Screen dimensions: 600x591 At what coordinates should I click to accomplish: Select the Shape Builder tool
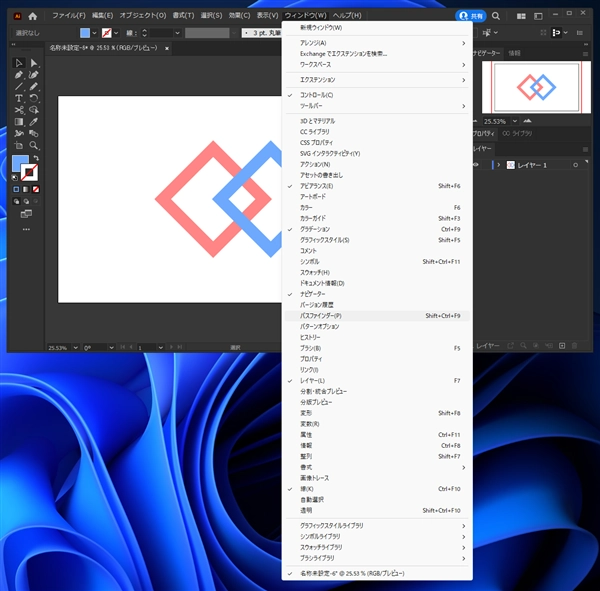[34, 110]
